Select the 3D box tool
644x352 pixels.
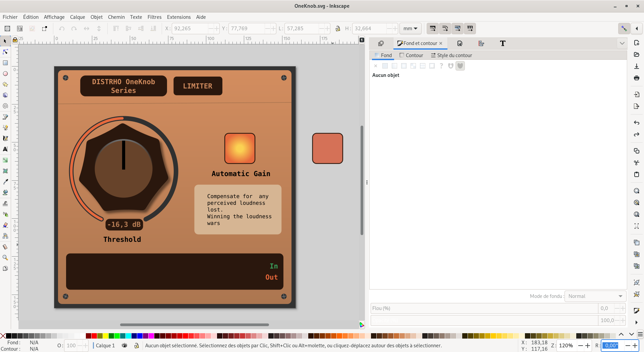(x=5, y=95)
